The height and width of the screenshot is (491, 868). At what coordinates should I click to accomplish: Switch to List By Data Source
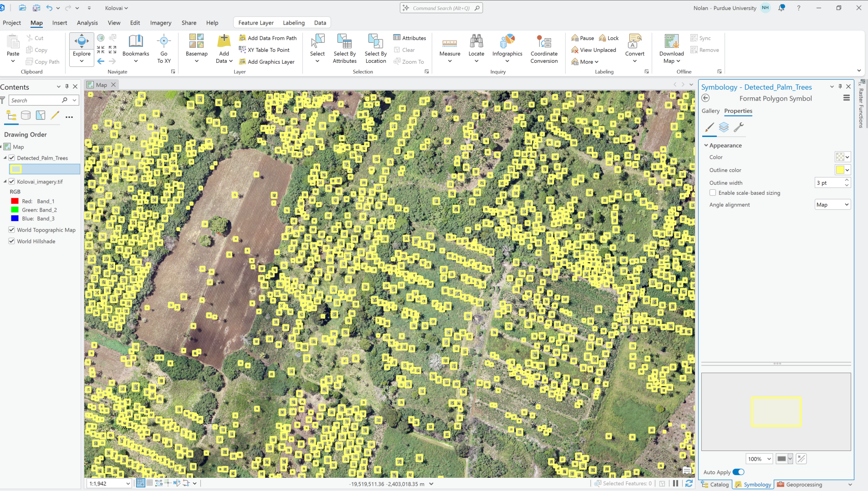tap(26, 116)
